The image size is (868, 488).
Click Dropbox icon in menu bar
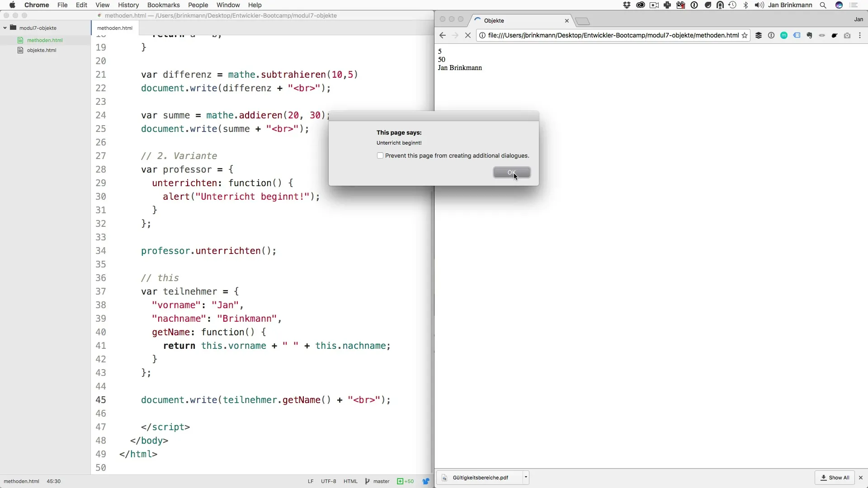[x=627, y=5]
